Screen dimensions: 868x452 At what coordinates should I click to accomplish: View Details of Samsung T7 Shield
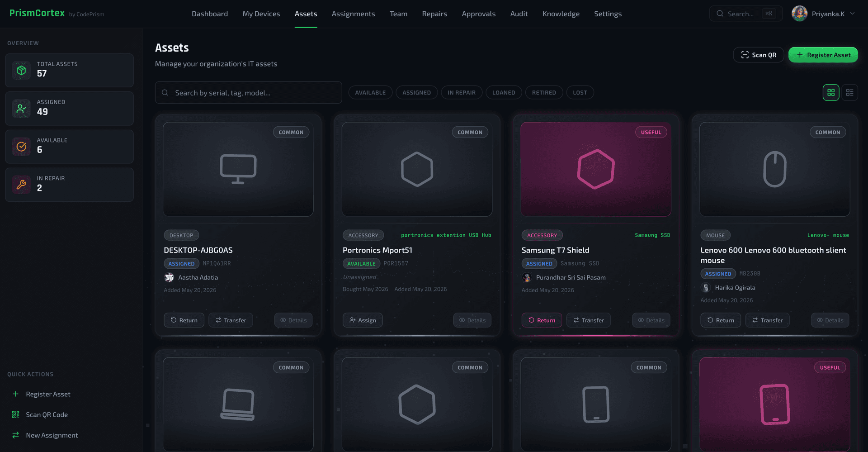click(651, 320)
